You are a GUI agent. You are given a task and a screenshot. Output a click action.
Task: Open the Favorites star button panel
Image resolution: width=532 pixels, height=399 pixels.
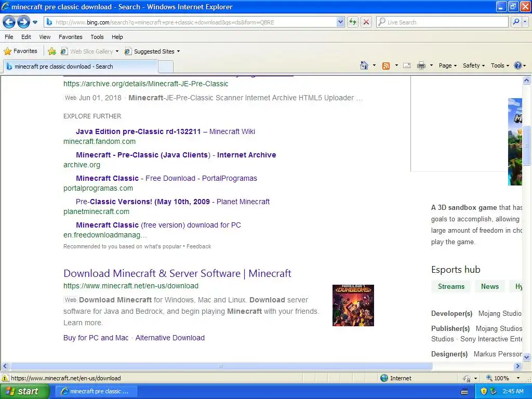coord(20,51)
